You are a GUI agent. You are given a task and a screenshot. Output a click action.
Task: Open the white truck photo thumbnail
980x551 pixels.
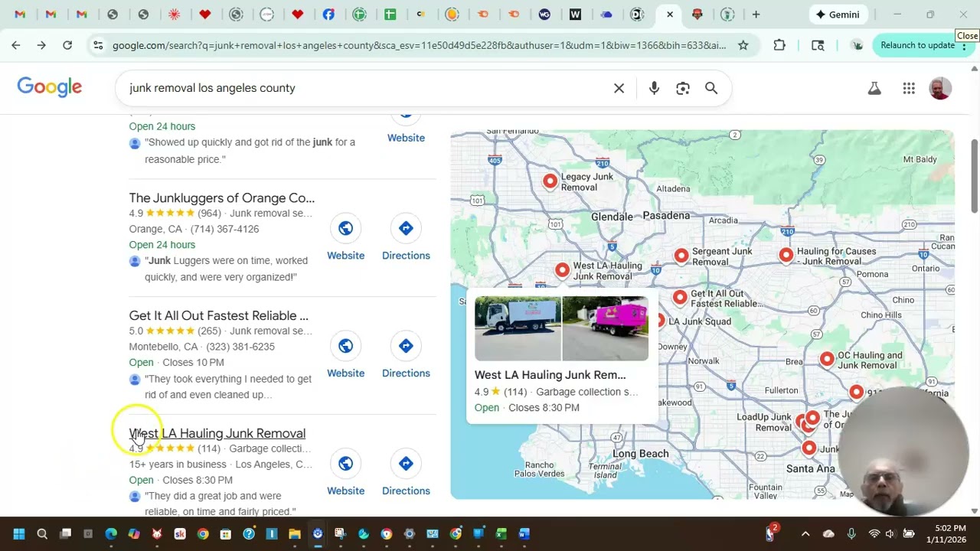(518, 328)
